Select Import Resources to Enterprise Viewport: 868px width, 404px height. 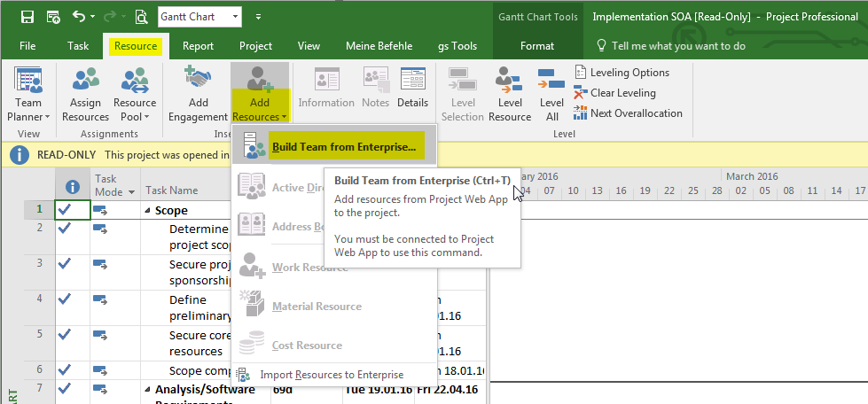tap(334, 375)
